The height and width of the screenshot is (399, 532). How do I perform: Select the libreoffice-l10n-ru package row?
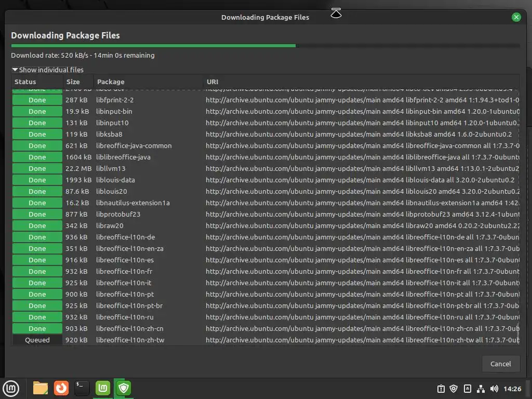[265, 317]
